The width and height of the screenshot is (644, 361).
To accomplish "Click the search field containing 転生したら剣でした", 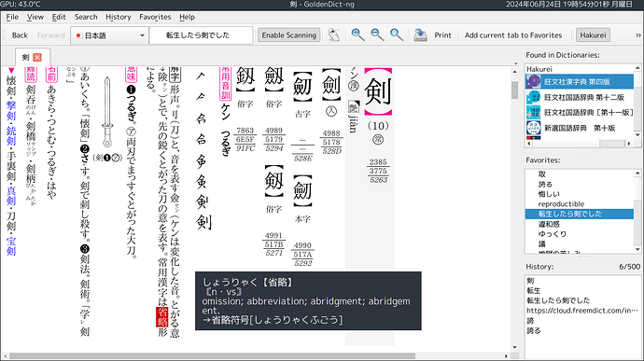I will click(x=201, y=35).
